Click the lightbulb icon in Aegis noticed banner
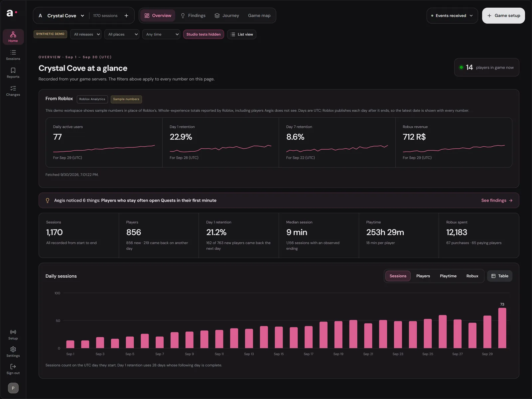 [48, 200]
